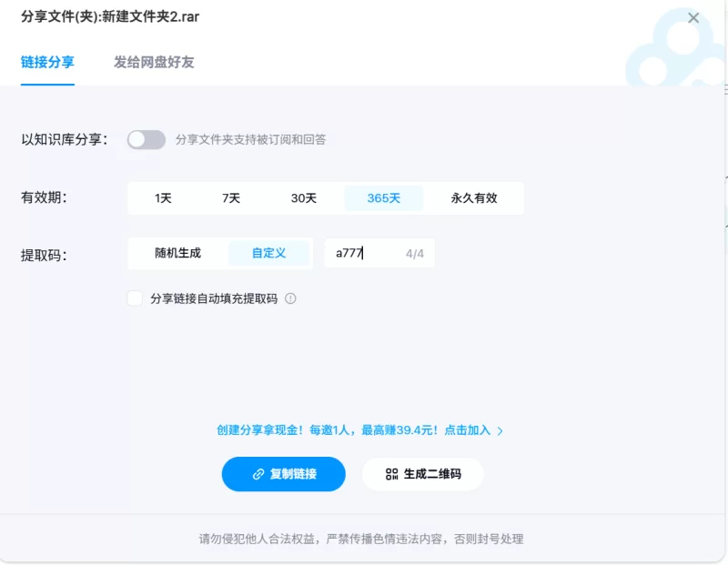Toggle the 以知识库分享 switch
This screenshot has width=728, height=565.
147,140
